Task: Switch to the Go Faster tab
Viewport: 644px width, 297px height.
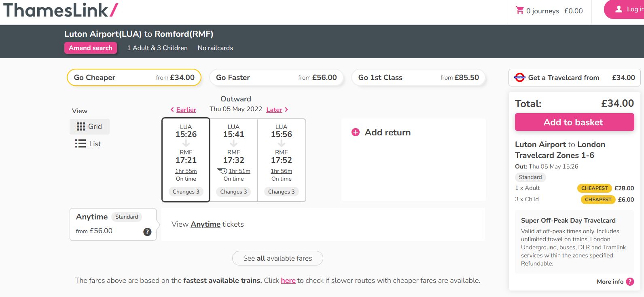Action: (x=276, y=78)
